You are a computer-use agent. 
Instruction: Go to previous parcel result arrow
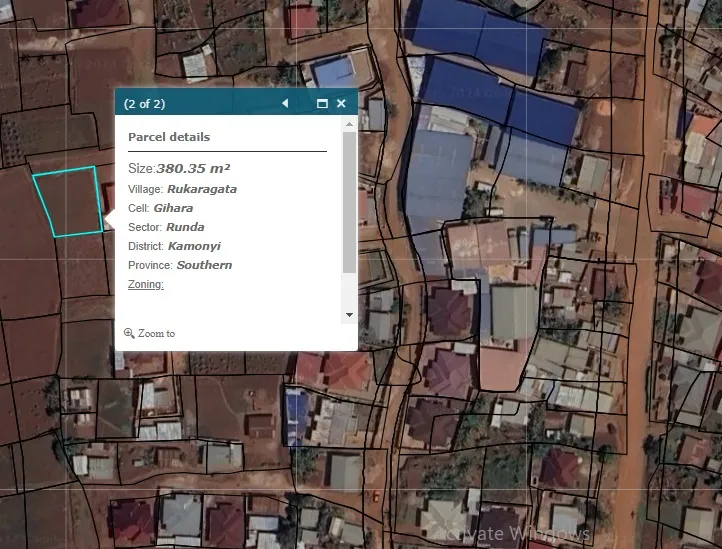point(285,103)
